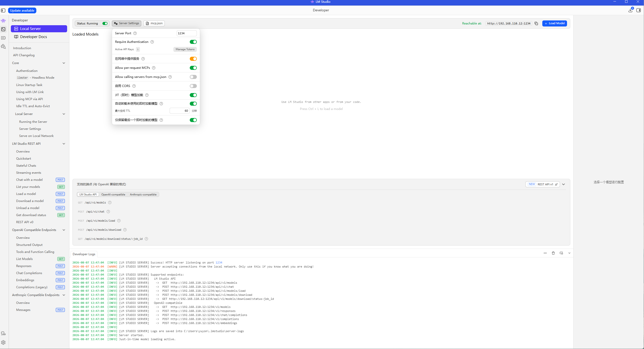Clear Developer Logs with the trash icon
The image size is (644, 349).
[553, 253]
